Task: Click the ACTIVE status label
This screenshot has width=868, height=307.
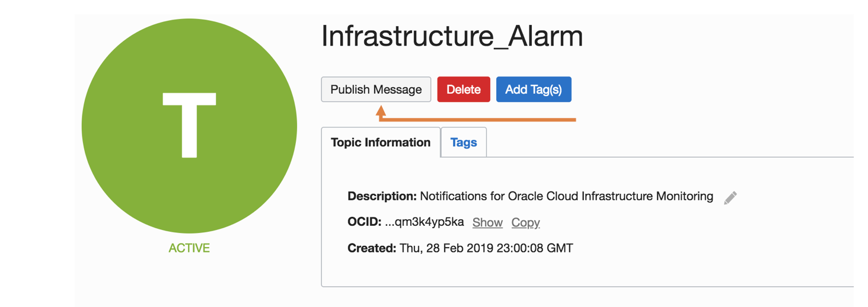Action: coord(189,248)
